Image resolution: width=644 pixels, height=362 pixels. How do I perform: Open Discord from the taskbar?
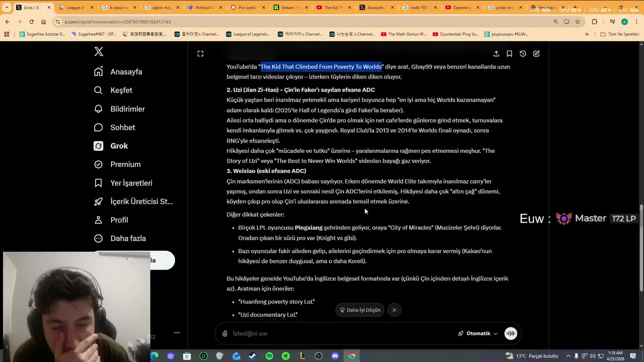coord(335,356)
